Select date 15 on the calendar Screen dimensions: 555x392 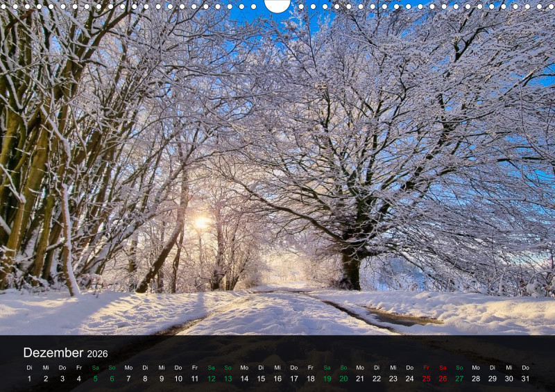coord(261,379)
